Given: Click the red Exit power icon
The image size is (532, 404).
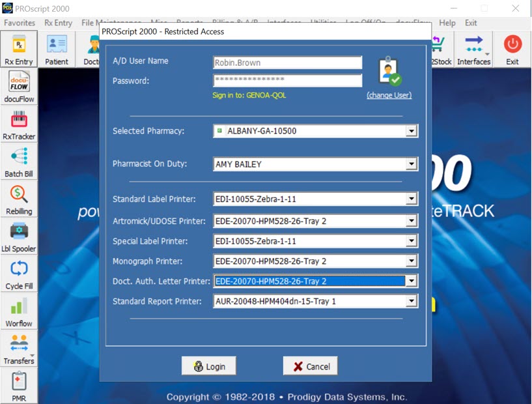Looking at the screenshot, I should pos(512,49).
